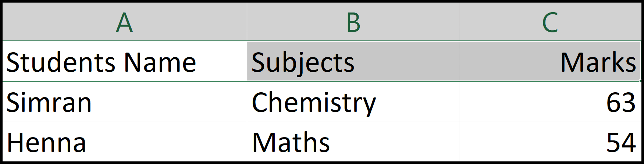Select column C header
Viewport: 644px width, 164px height.
point(550,22)
